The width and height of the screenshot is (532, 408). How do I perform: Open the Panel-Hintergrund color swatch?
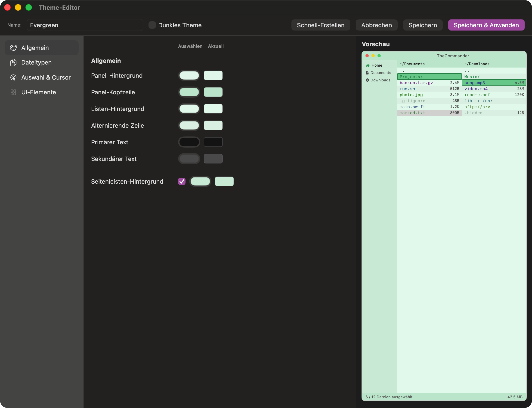[x=189, y=75]
